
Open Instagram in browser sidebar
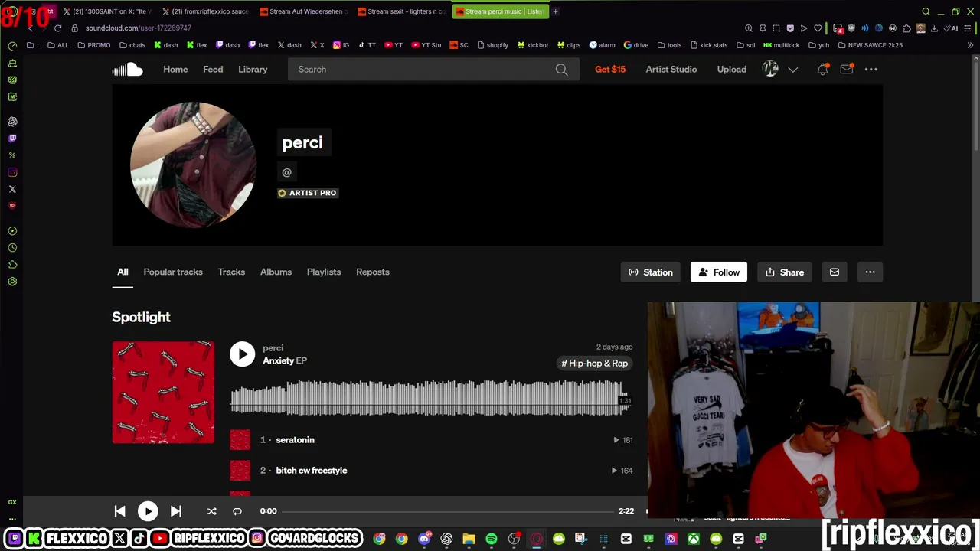point(12,172)
